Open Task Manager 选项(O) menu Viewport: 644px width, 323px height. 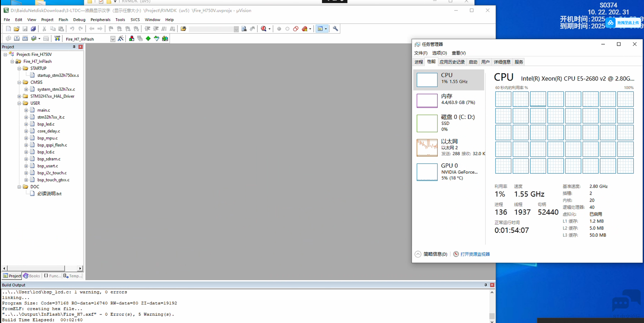[439, 53]
